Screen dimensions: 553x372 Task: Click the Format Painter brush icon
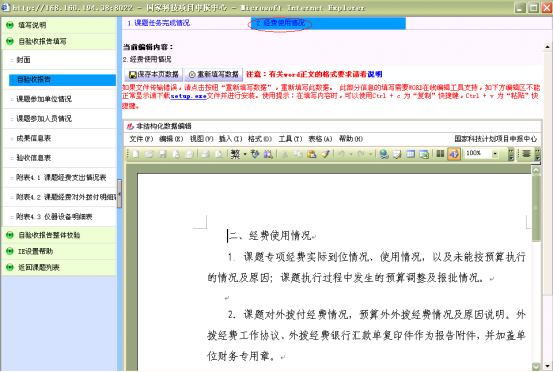tap(325, 154)
